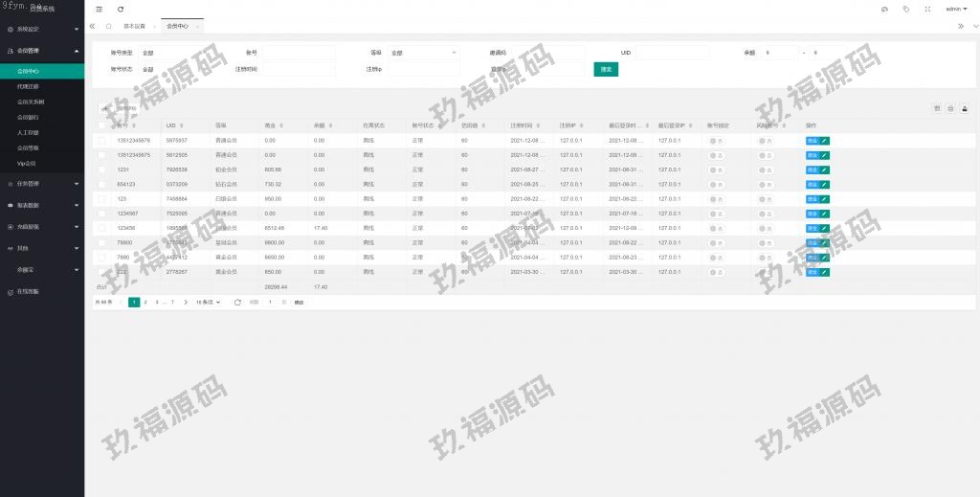Toggle account lock switch for UID 5975937
This screenshot has width=980, height=497.
[716, 141]
